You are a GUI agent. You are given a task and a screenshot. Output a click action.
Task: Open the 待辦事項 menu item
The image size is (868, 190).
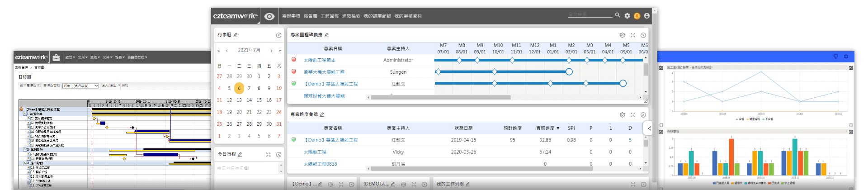291,16
